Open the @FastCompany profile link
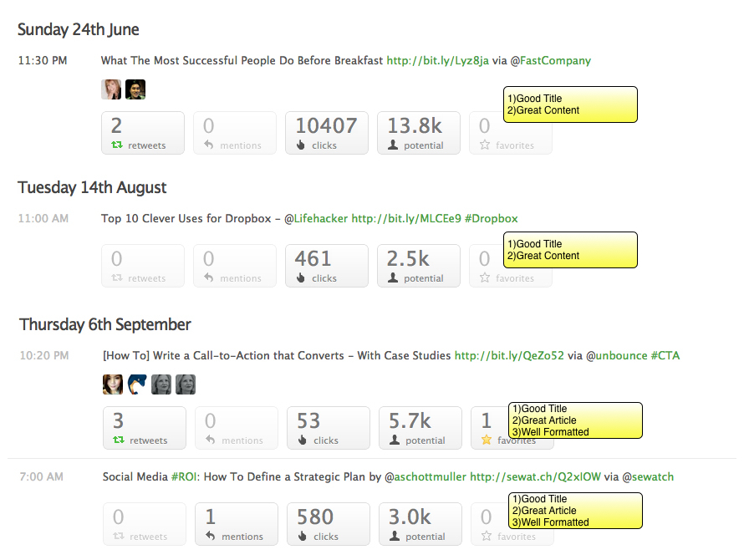 pyautogui.click(x=550, y=61)
